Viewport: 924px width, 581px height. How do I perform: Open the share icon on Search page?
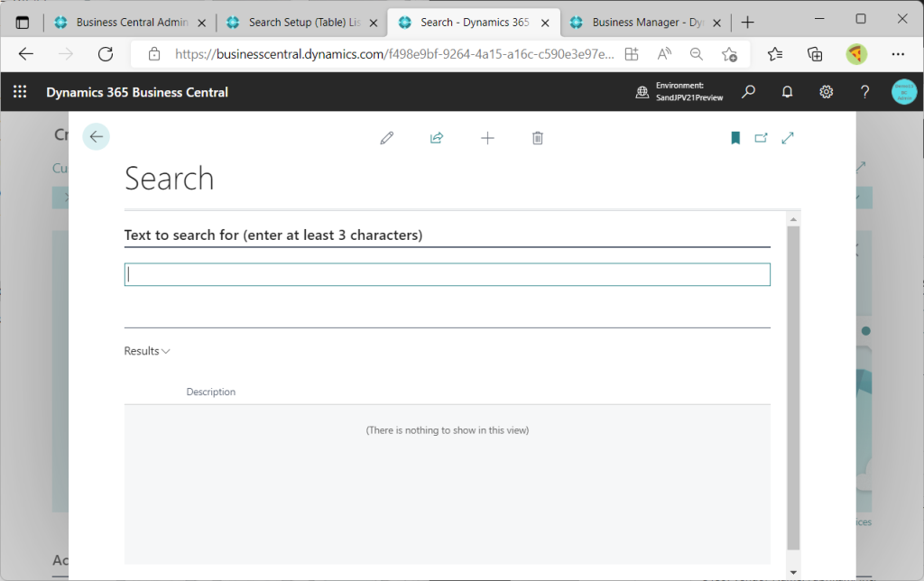(x=437, y=138)
